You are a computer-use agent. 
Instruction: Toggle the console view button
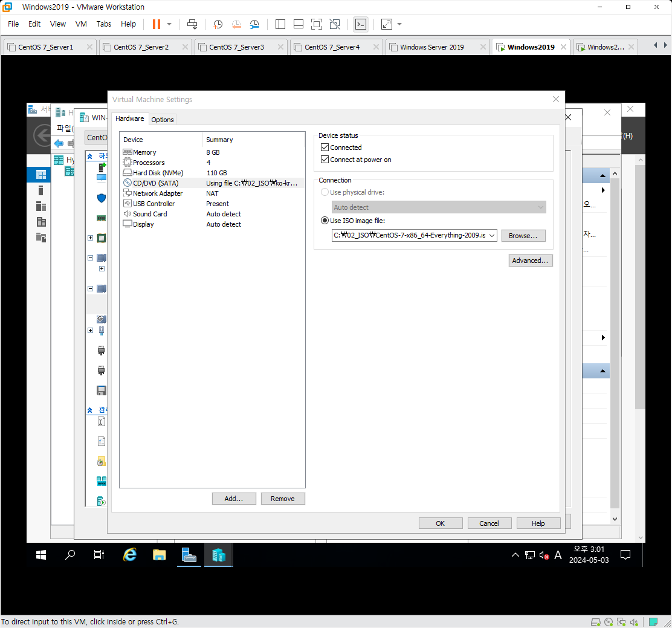coord(361,24)
